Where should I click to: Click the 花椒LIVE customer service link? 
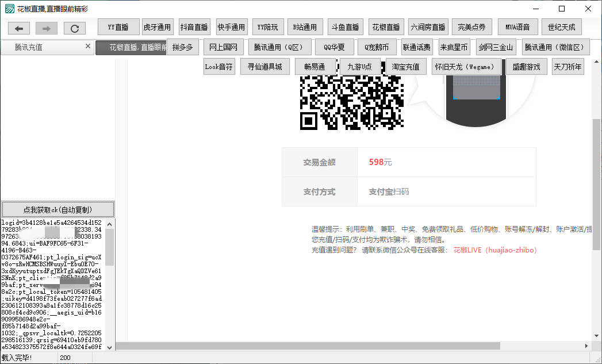495,250
